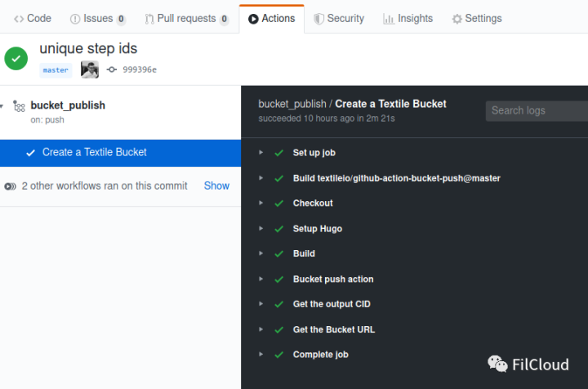Click the on: push trigger text
Image resolution: width=588 pixels, height=389 pixels.
(x=47, y=120)
